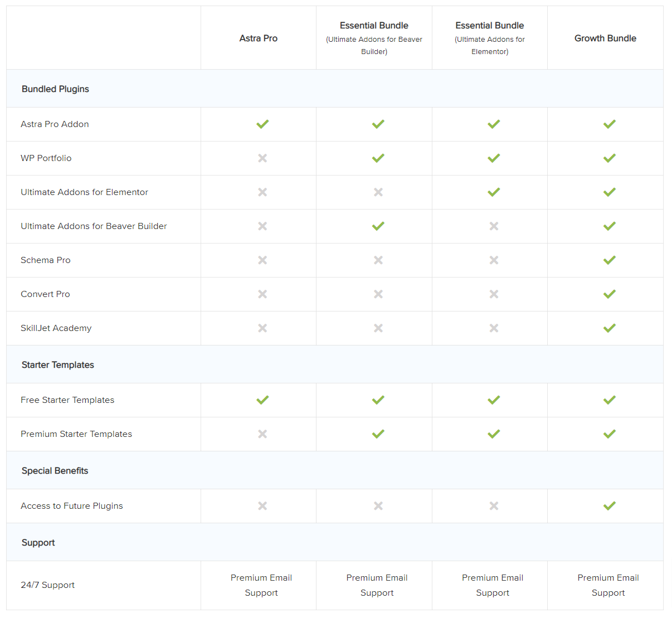Click Convert Pro checkmark in Growth Bundle column

tap(609, 294)
